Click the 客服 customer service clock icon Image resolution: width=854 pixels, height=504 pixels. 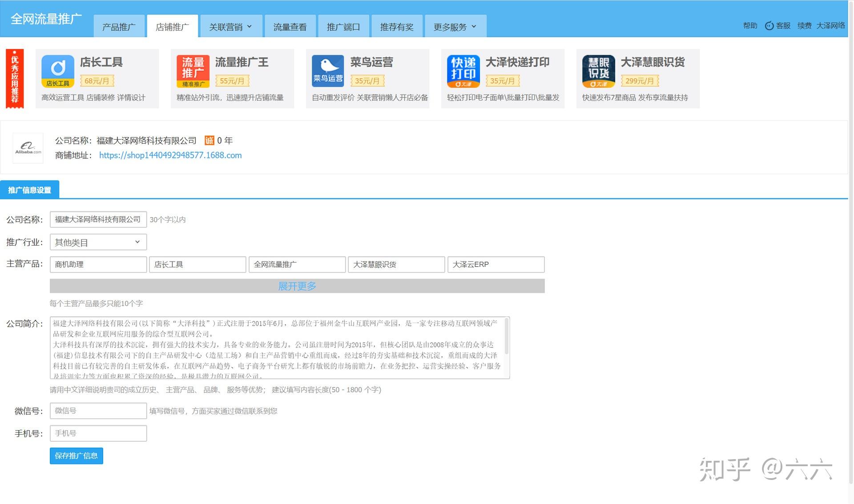(x=769, y=26)
